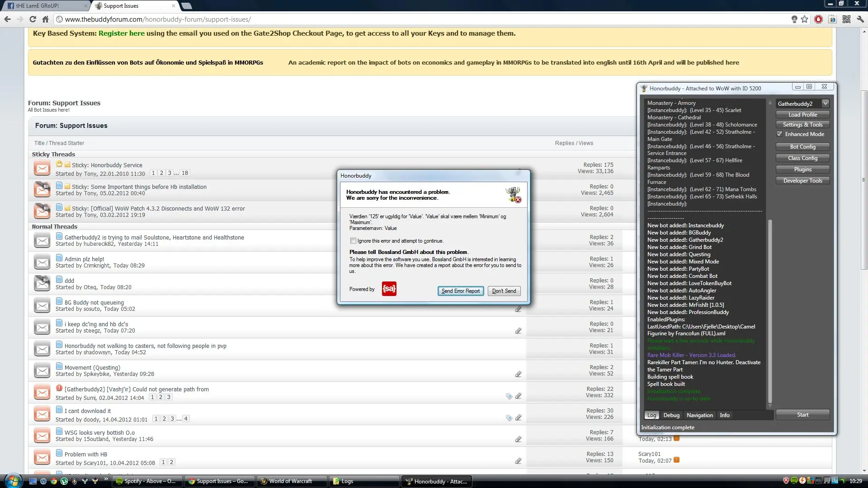Launch iTunes from the quick launch bar
This screenshot has height=488, width=868.
pos(43,481)
